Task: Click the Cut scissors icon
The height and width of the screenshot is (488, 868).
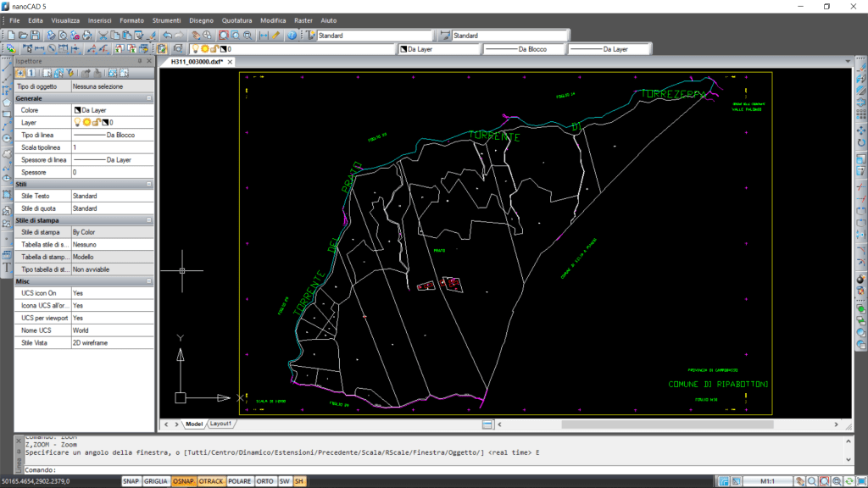Action: (x=103, y=36)
